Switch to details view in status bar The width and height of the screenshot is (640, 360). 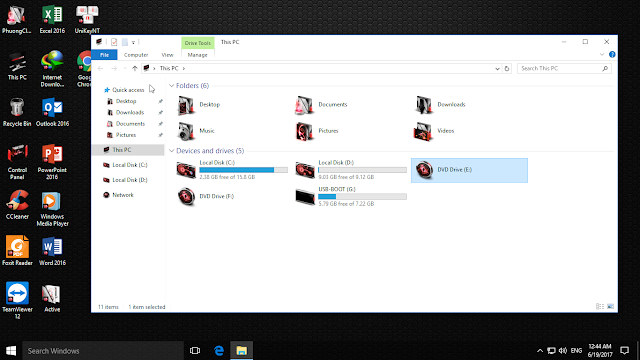[600, 307]
